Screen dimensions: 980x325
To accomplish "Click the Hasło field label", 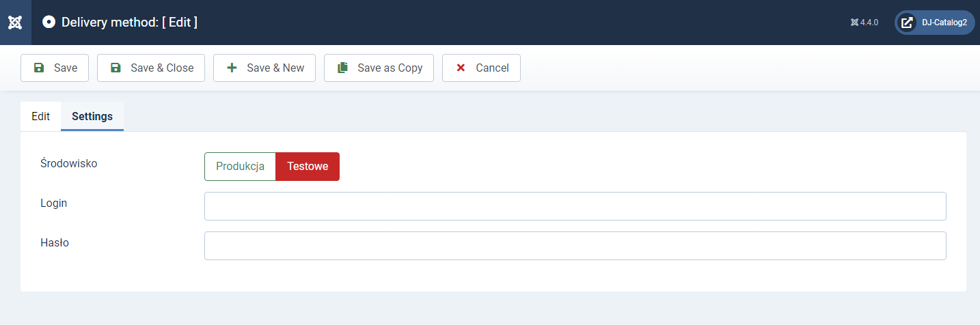I will pos(55,242).
